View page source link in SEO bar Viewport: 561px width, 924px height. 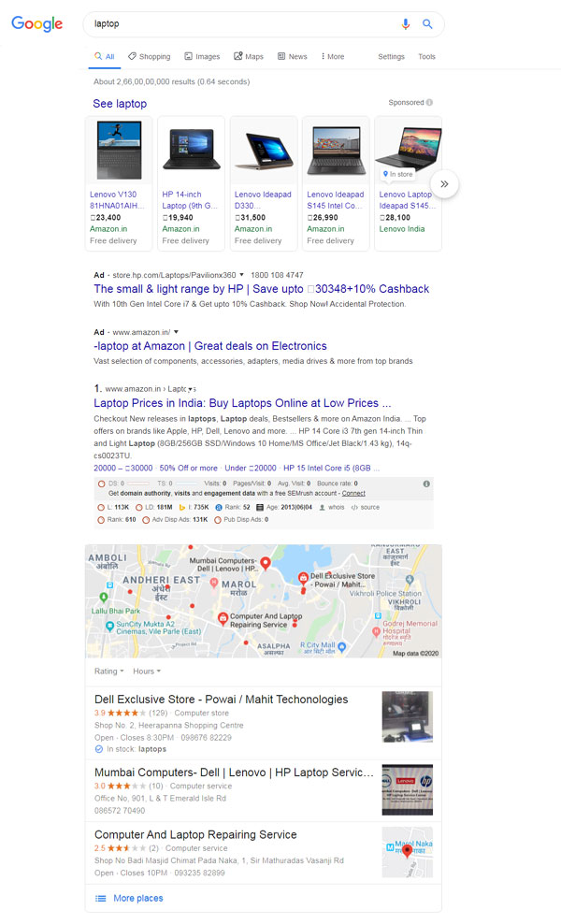[366, 507]
